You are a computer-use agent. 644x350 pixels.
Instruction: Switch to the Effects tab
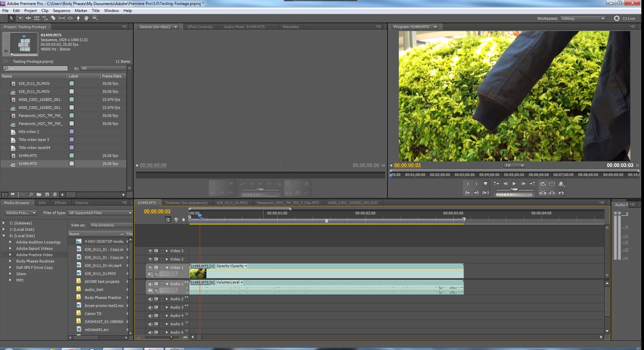[x=60, y=203]
